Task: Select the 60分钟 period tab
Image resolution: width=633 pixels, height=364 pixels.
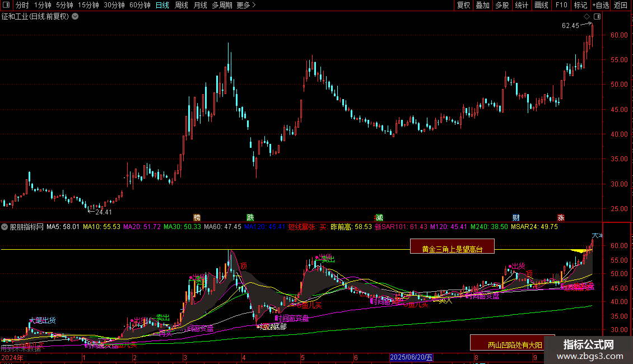Action: tap(139, 6)
